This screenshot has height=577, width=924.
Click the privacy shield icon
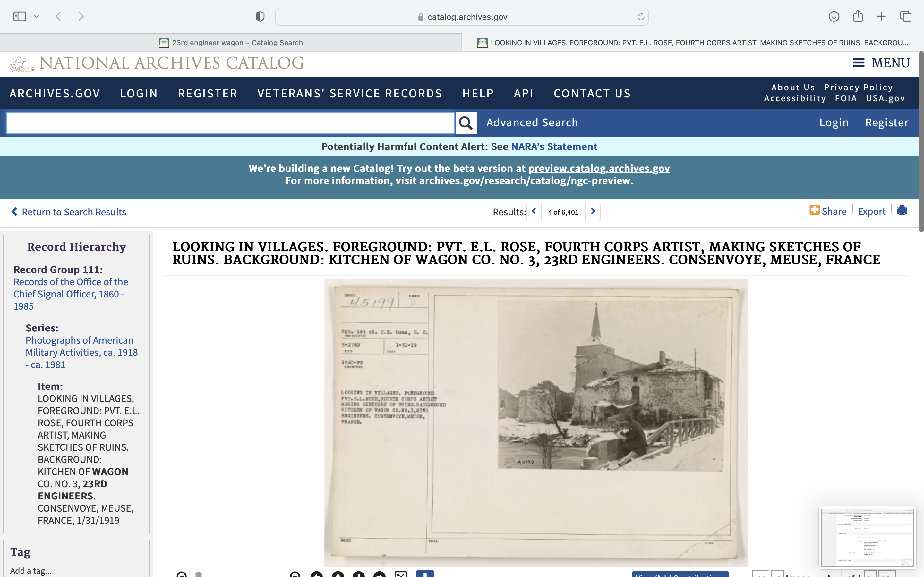pyautogui.click(x=260, y=16)
